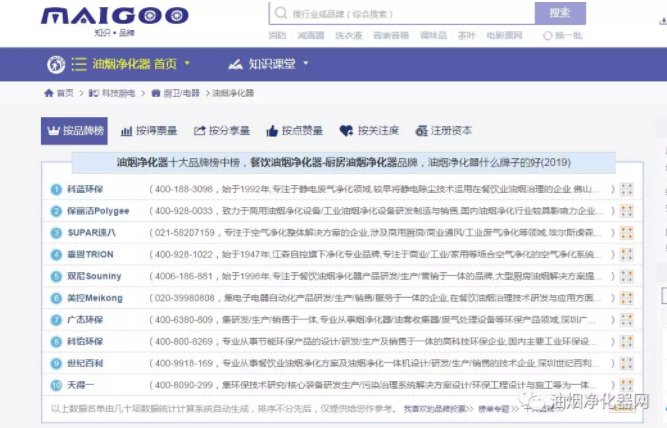Open the 茶叶 hot keyword link
667x428 pixels.
click(x=466, y=35)
